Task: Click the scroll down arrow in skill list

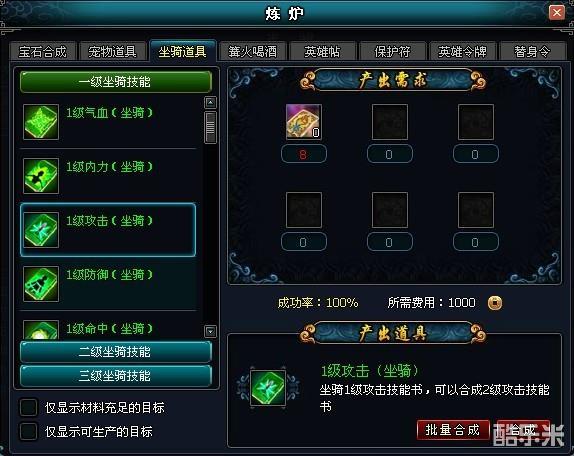Action: 210,332
